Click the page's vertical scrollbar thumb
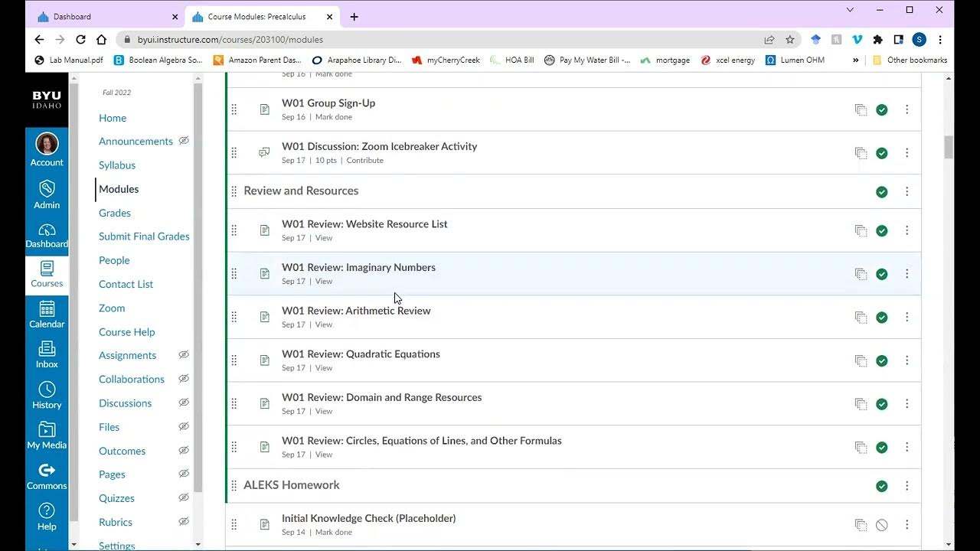The height and width of the screenshot is (551, 980). tap(949, 147)
